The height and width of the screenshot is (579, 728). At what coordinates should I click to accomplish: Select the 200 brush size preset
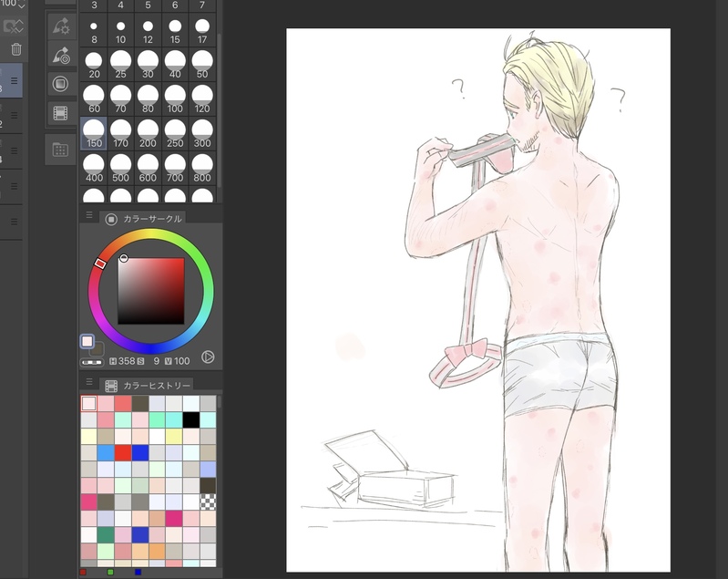[x=148, y=134]
